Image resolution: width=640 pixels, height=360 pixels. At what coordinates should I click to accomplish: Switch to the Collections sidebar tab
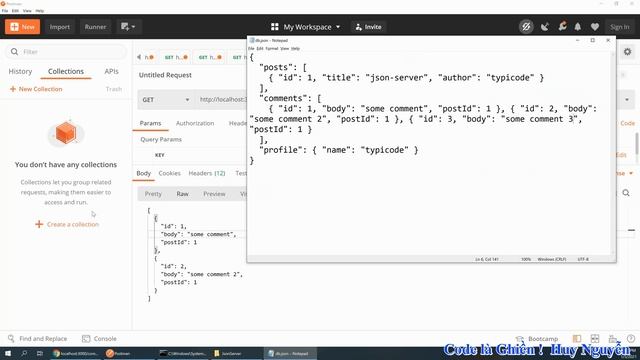(x=66, y=71)
